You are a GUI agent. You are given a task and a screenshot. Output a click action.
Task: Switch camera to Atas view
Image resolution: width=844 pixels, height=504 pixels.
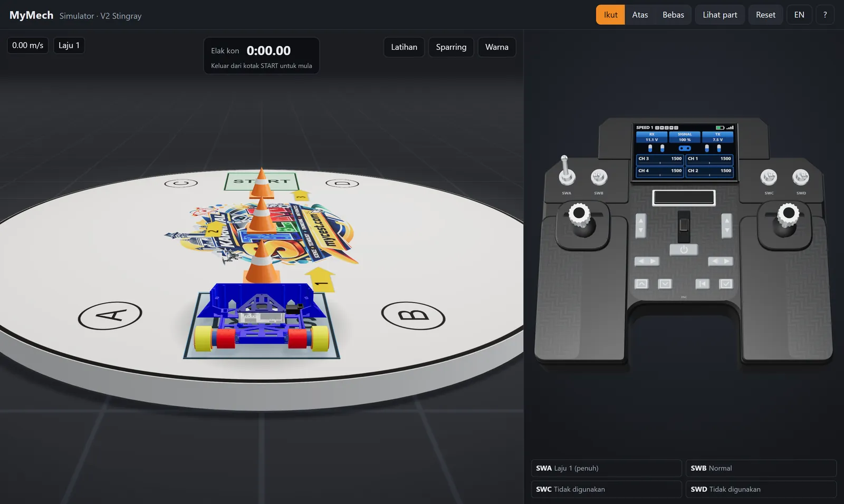pyautogui.click(x=640, y=15)
